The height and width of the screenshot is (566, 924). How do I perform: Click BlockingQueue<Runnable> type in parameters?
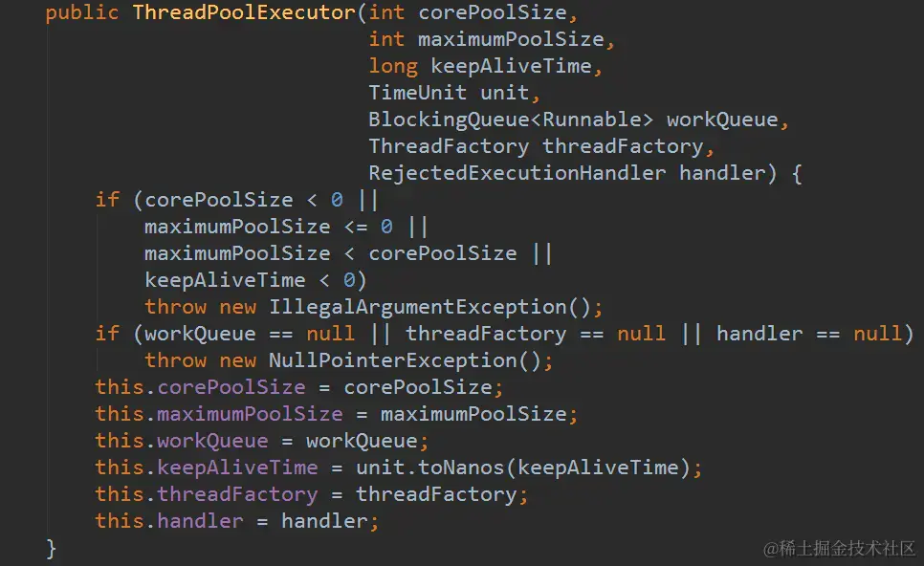[x=511, y=120]
